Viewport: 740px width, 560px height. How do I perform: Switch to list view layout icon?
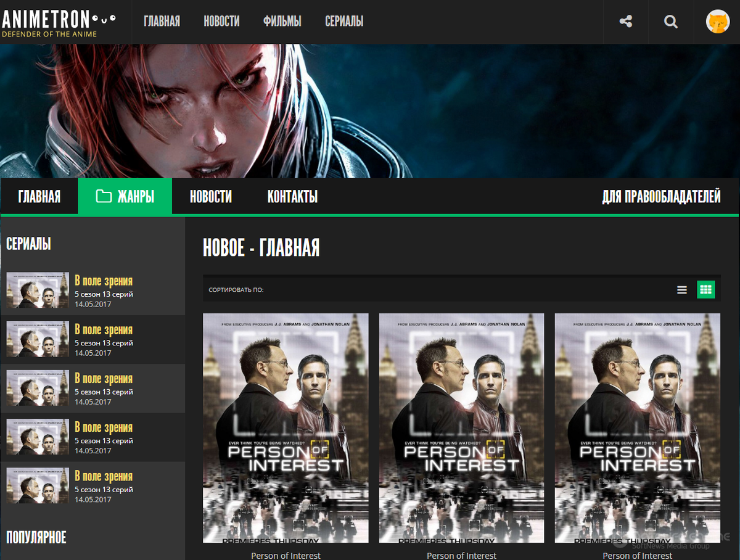click(681, 289)
